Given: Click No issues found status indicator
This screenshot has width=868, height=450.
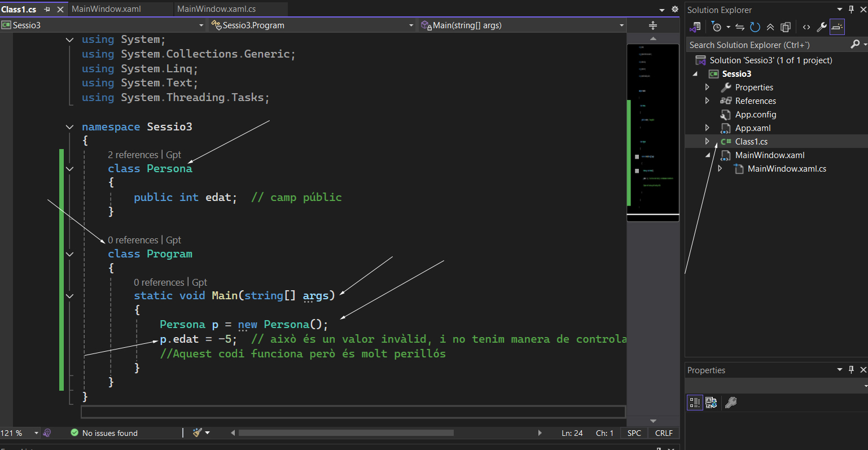Looking at the screenshot, I should tap(104, 433).
